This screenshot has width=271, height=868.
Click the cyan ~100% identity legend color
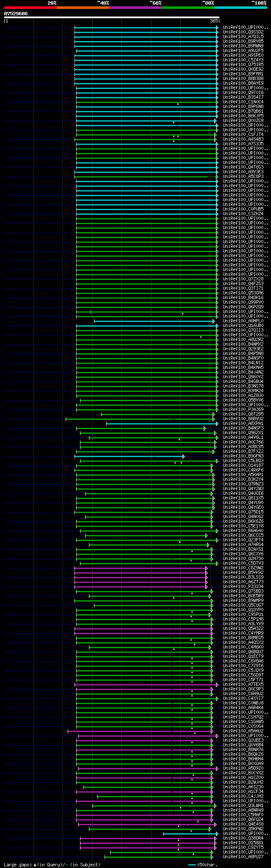(x=240, y=8)
